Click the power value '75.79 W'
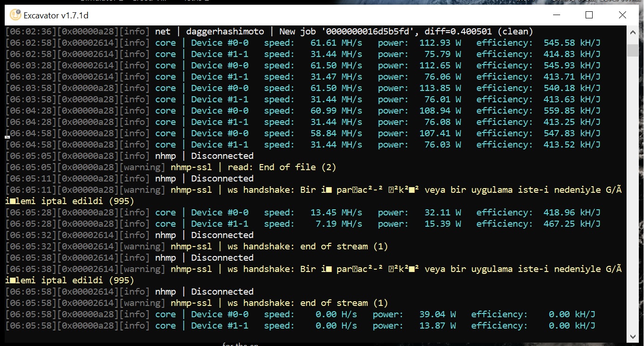This screenshot has width=644, height=346. pos(443,54)
